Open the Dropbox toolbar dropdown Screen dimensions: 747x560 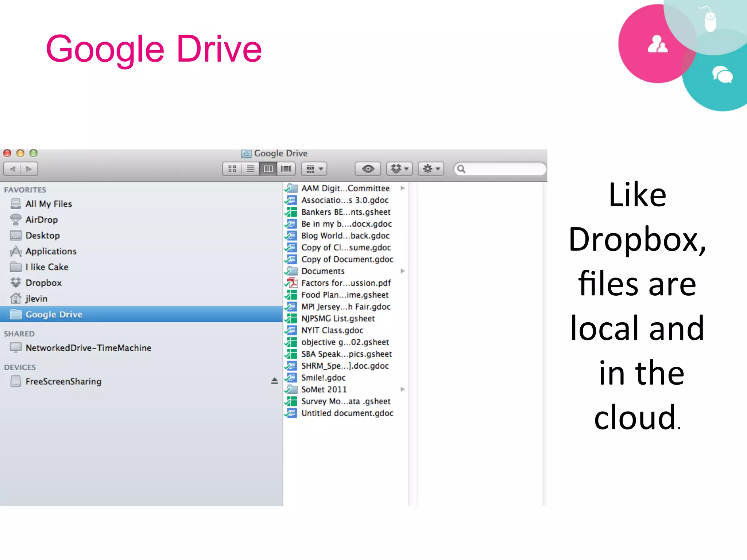tap(399, 169)
